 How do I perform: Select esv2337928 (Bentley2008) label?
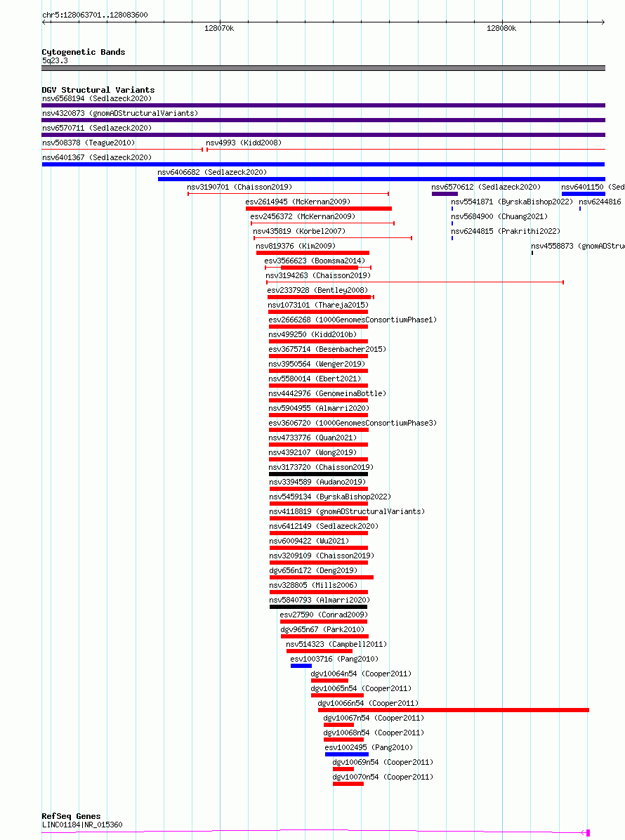pos(317,290)
